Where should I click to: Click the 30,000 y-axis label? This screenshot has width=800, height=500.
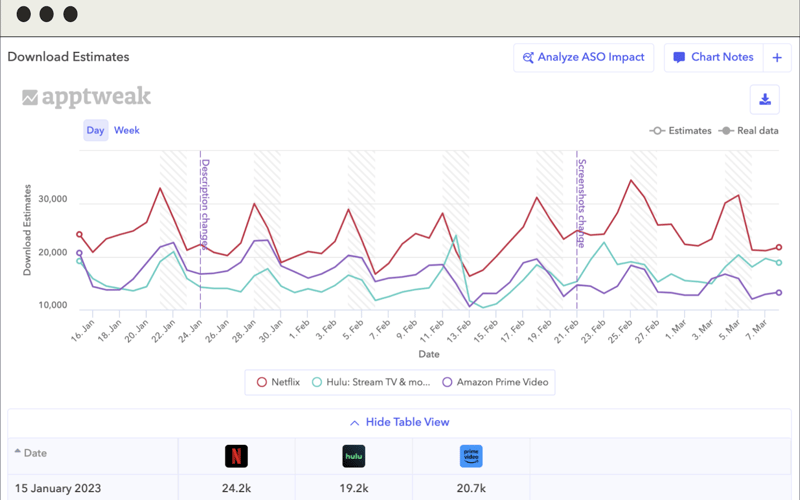53,199
